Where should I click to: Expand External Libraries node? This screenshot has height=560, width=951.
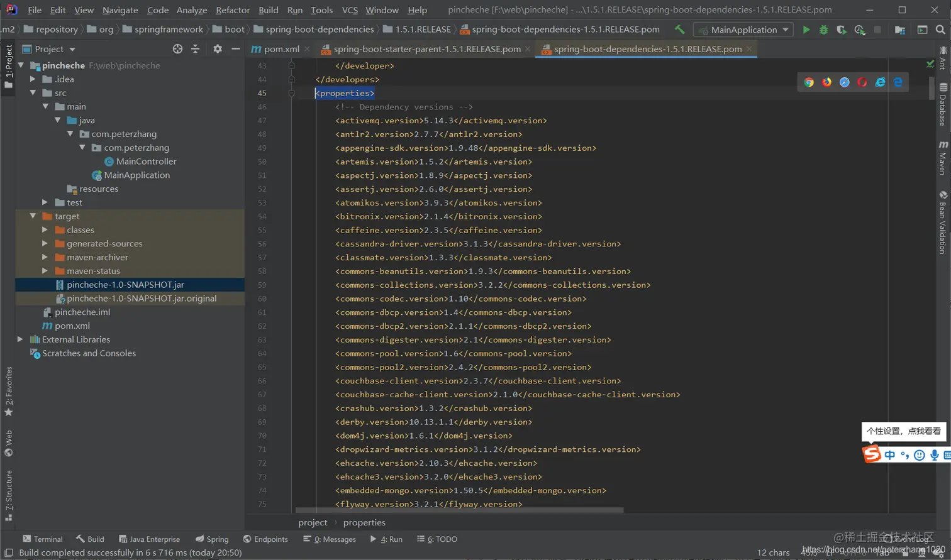click(20, 339)
